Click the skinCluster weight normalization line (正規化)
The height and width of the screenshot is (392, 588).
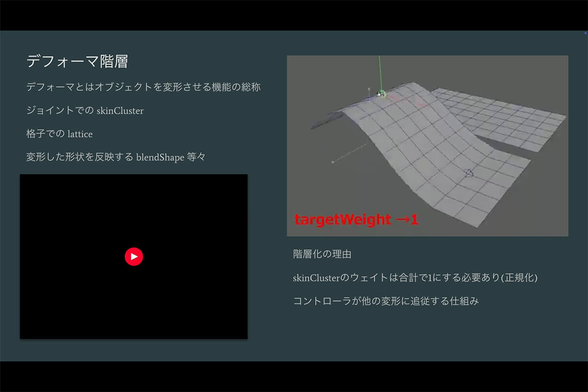(415, 278)
